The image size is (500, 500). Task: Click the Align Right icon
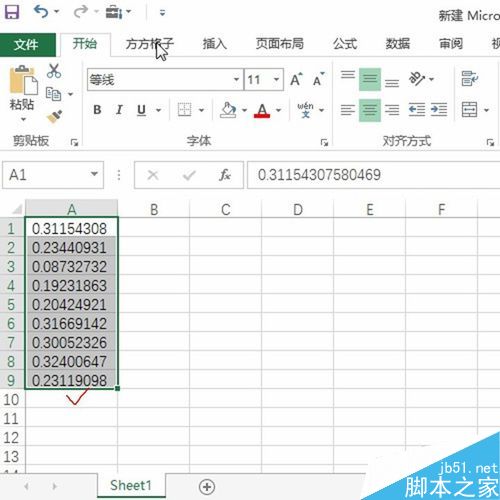pyautogui.click(x=392, y=110)
